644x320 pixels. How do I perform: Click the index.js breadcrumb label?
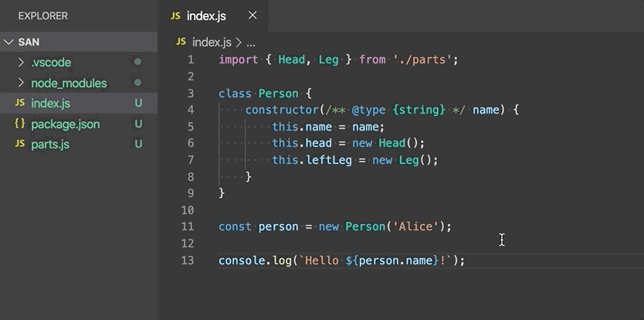[x=212, y=43]
